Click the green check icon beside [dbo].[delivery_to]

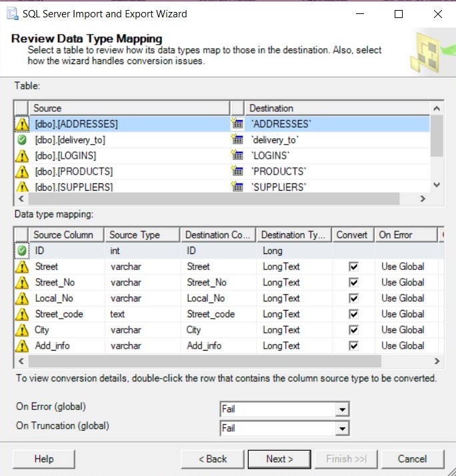click(x=22, y=140)
